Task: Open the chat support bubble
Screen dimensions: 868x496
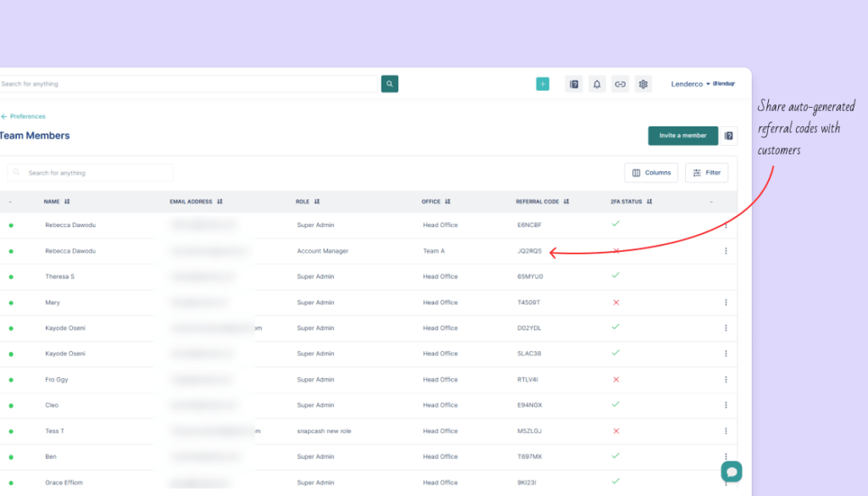Action: (x=732, y=471)
